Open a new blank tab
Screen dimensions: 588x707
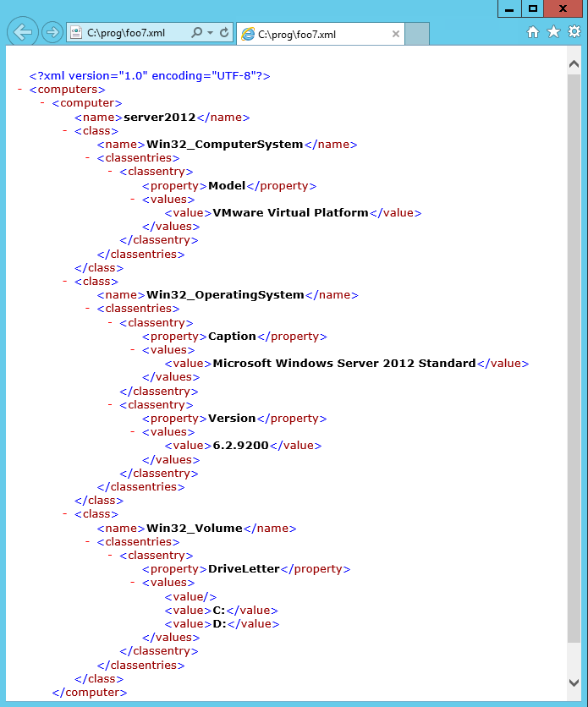coord(418,35)
